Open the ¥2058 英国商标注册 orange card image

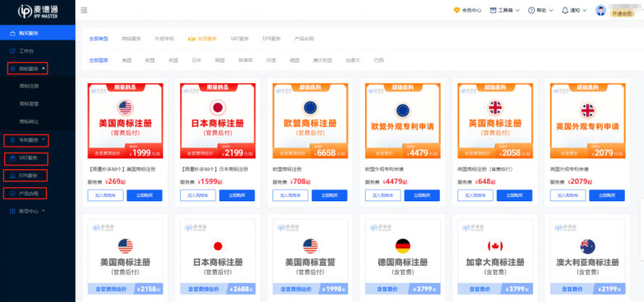tap(495, 121)
